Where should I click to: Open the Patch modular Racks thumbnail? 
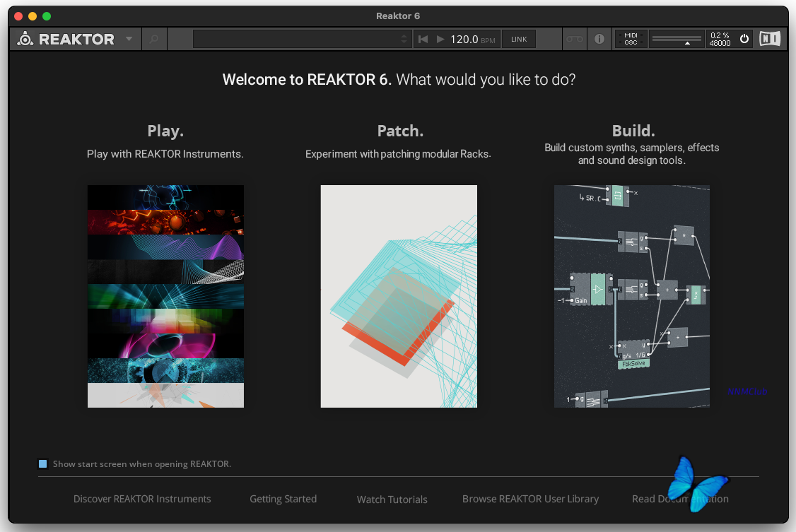[399, 296]
